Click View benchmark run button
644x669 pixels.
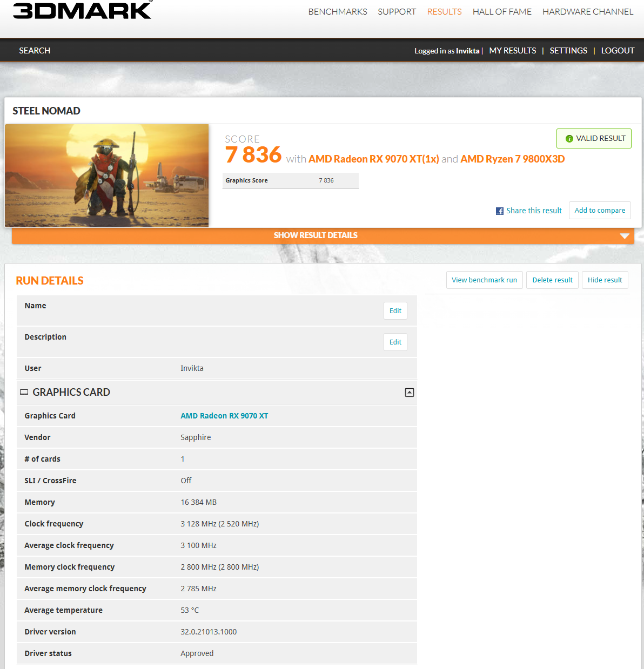484,280
